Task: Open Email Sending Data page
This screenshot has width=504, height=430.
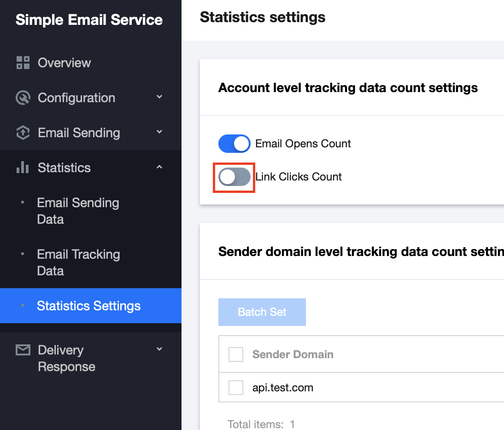Action: point(78,211)
